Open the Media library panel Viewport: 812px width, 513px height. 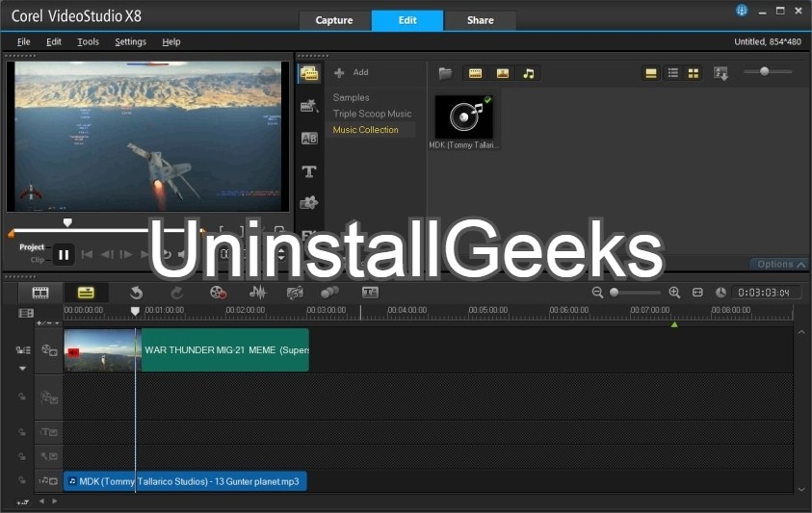pos(309,74)
